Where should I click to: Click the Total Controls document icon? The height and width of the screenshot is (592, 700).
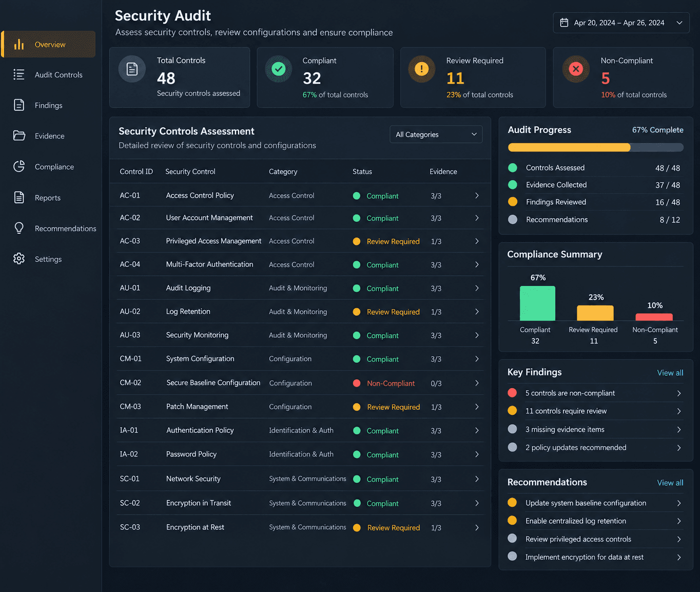[132, 69]
